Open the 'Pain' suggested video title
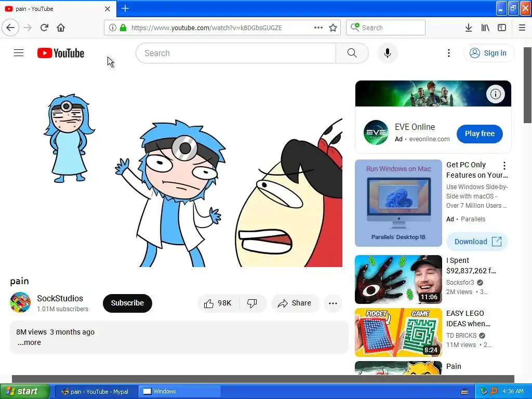Image resolution: width=532 pixels, height=399 pixels. point(454,366)
